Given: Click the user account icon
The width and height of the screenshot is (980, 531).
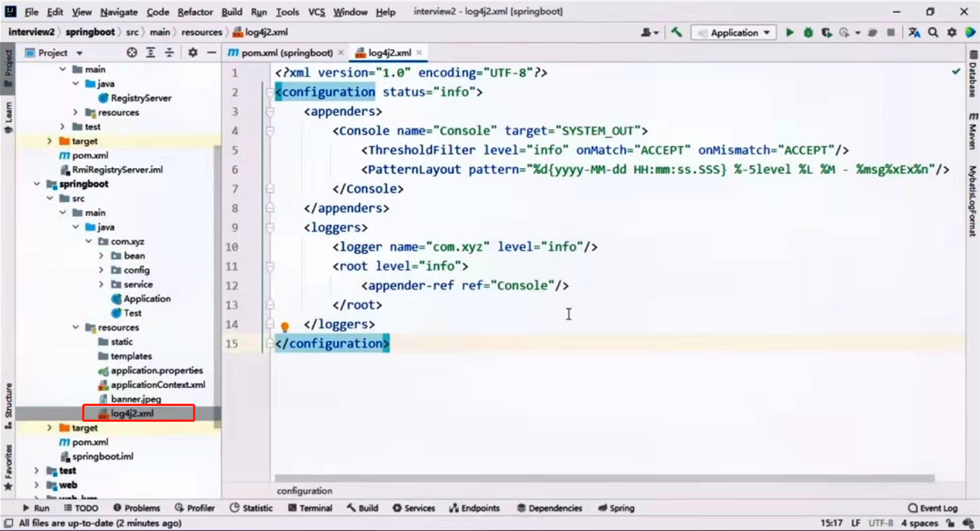Looking at the screenshot, I should [x=648, y=32].
